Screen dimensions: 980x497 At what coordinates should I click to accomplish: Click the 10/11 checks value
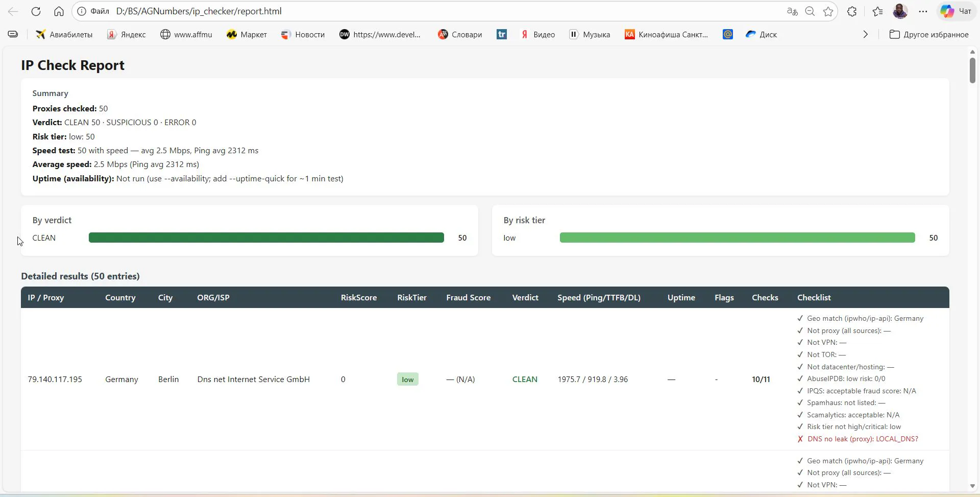pyautogui.click(x=761, y=379)
